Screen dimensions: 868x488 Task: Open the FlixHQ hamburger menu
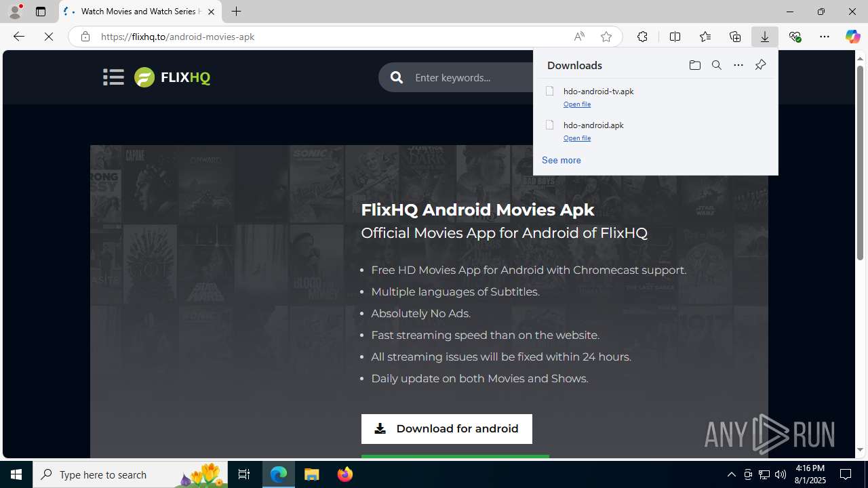pos(113,77)
